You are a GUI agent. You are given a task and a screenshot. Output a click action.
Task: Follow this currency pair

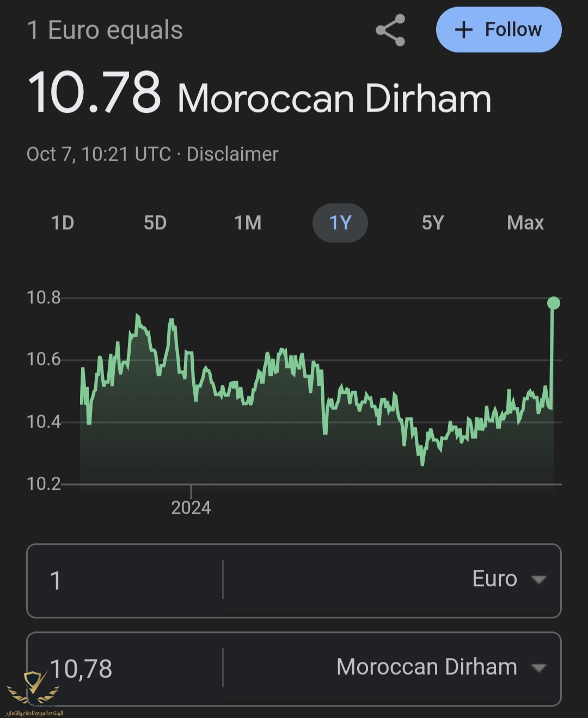(x=498, y=30)
